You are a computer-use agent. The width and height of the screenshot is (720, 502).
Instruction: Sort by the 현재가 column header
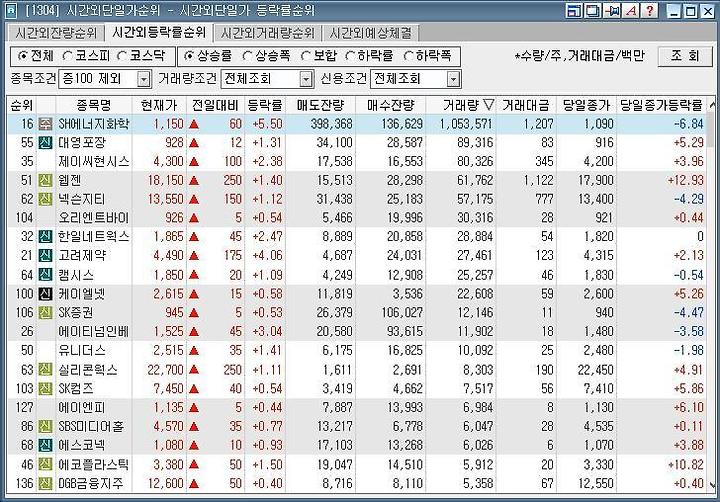(159, 105)
